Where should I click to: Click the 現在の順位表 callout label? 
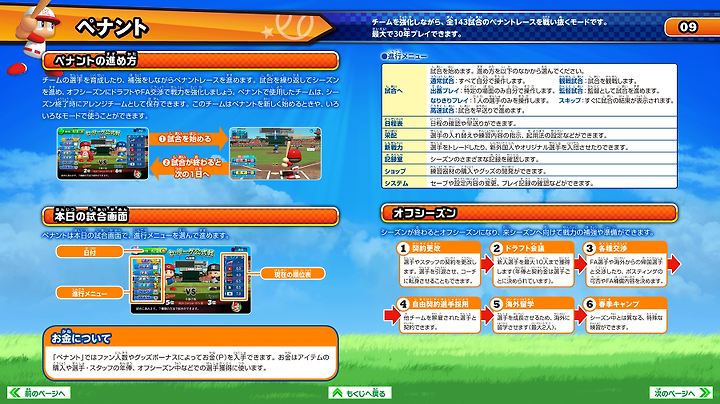pyautogui.click(x=292, y=274)
